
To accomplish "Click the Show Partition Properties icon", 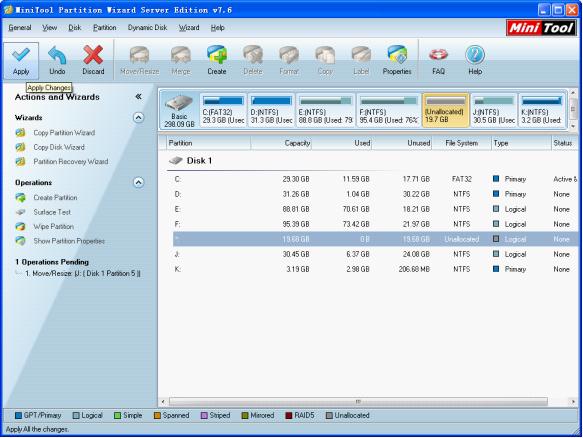I will [20, 241].
